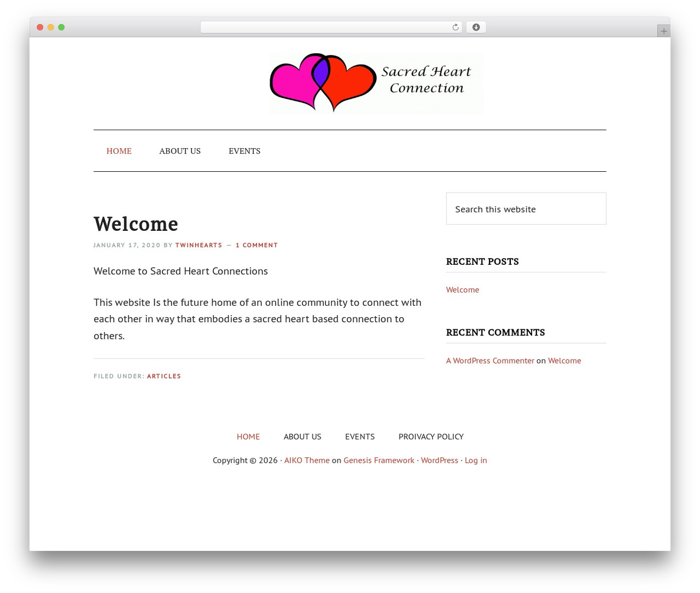Image resolution: width=700 pixels, height=593 pixels.
Task: Visit A WordPress Commenter's link
Action: (x=490, y=361)
